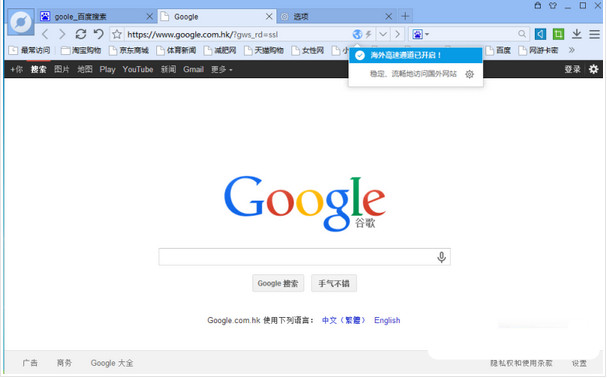This screenshot has width=607, height=378.
Task: Open the 淘宝购物 bookmark folder
Action: [x=81, y=50]
